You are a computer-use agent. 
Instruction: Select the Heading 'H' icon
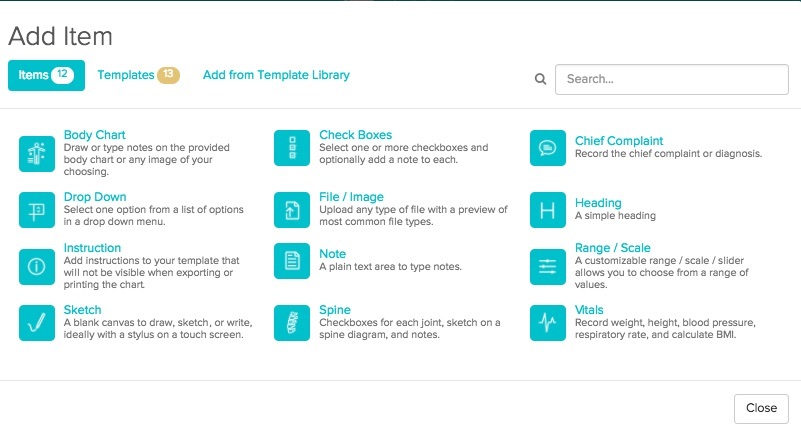[x=548, y=210]
